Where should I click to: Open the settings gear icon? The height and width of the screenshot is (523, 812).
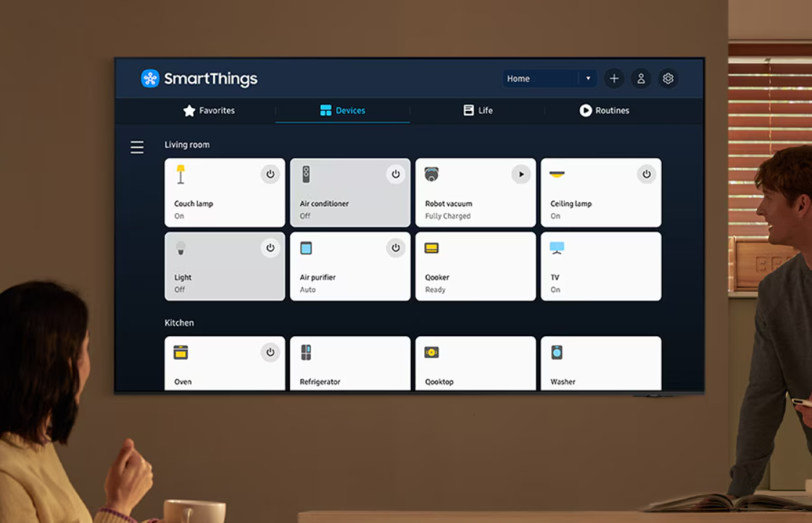click(x=668, y=79)
